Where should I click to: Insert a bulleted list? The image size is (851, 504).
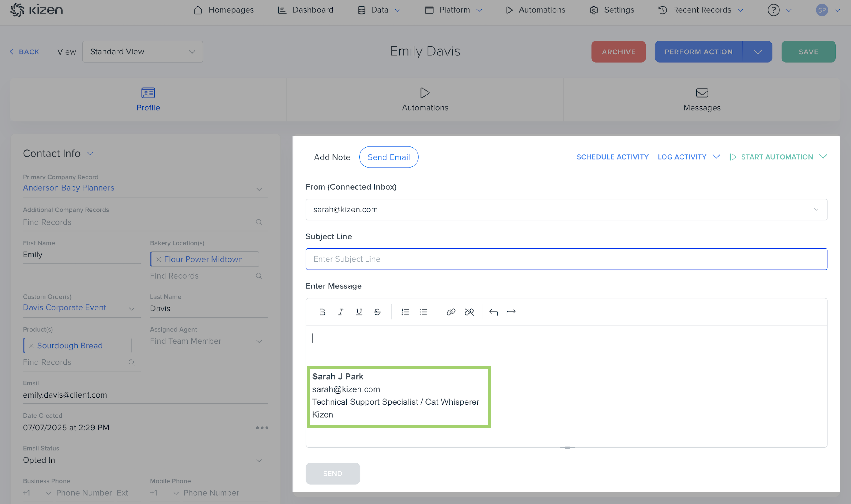coord(423,312)
